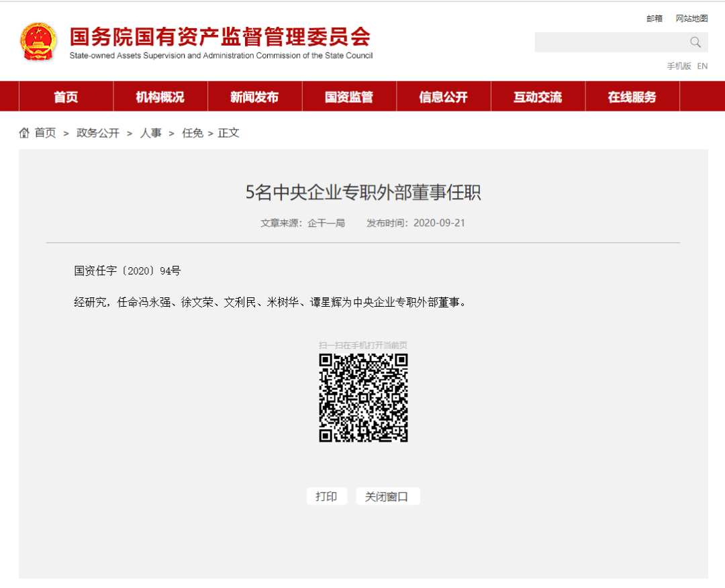Open the 网站地图 link
Image resolution: width=725 pixels, height=588 pixels.
coord(691,19)
